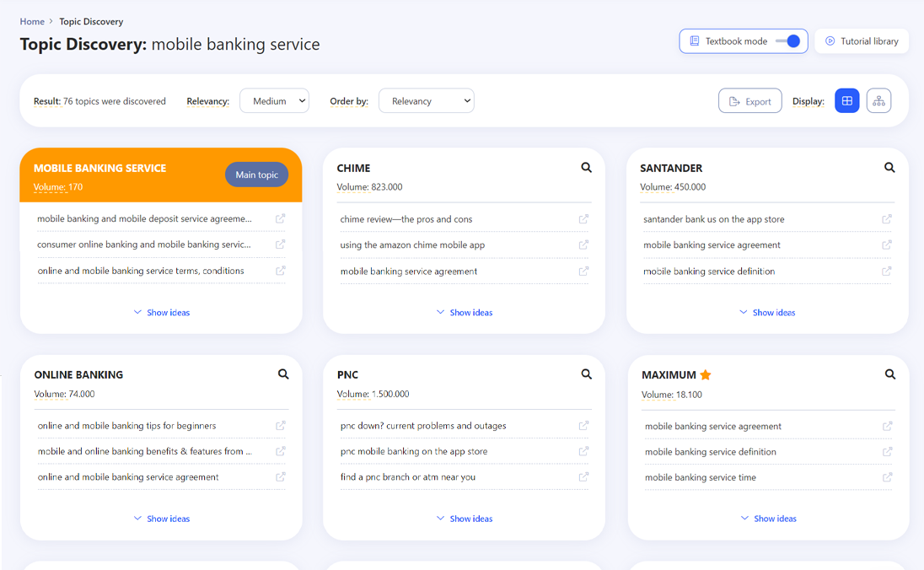Open external link for Santander's 'mobile banking service definition'
Screen dimensions: 924x570
pos(886,272)
